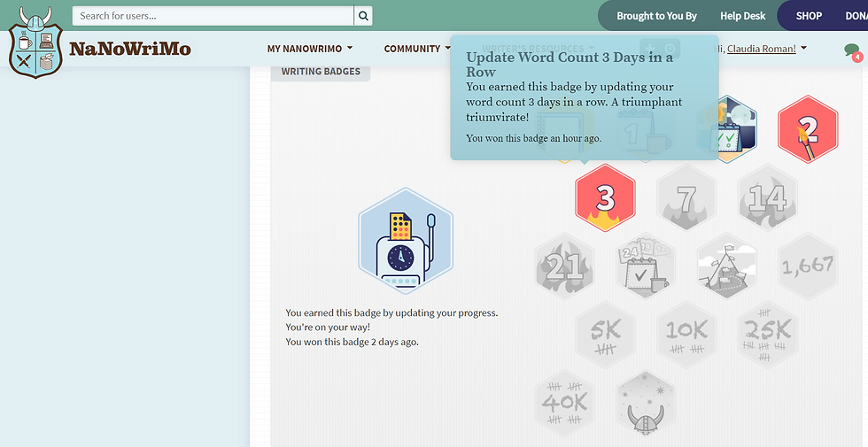The height and width of the screenshot is (447, 868).
Task: Select the 25K words badge
Action: click(x=767, y=335)
